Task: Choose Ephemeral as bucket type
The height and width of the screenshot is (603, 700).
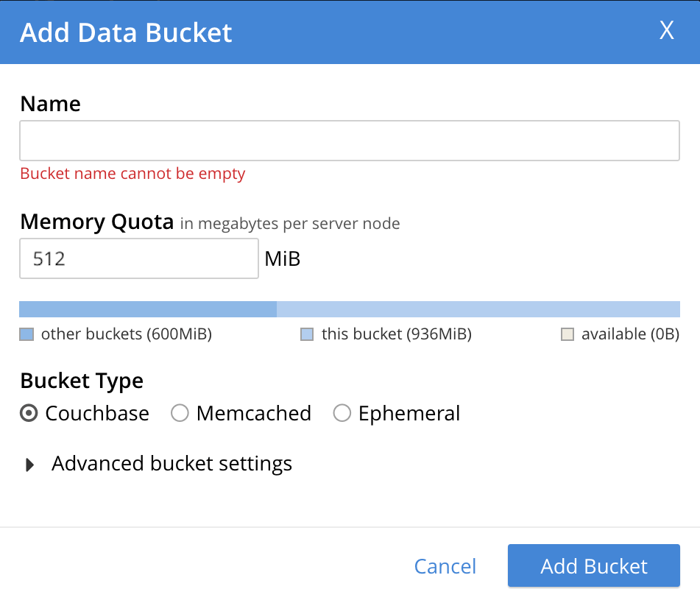Action: (342, 413)
